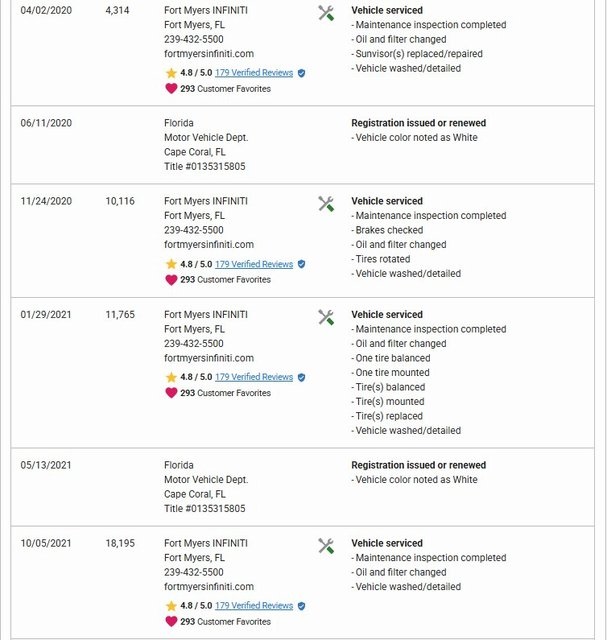The height and width of the screenshot is (640, 607).
Task: Click the Customer Favorites heart for 11/24/2020
Action: click(x=171, y=279)
